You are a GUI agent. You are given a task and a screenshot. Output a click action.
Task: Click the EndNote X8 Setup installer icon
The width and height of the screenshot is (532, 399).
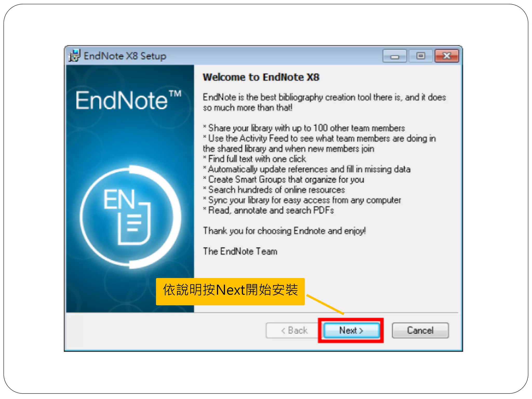click(75, 55)
